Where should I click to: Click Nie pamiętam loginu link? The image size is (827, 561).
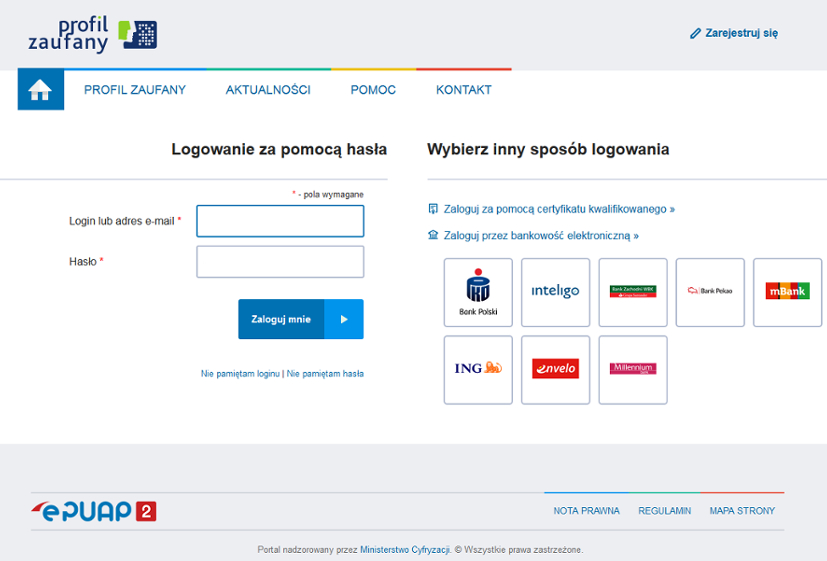tap(240, 374)
